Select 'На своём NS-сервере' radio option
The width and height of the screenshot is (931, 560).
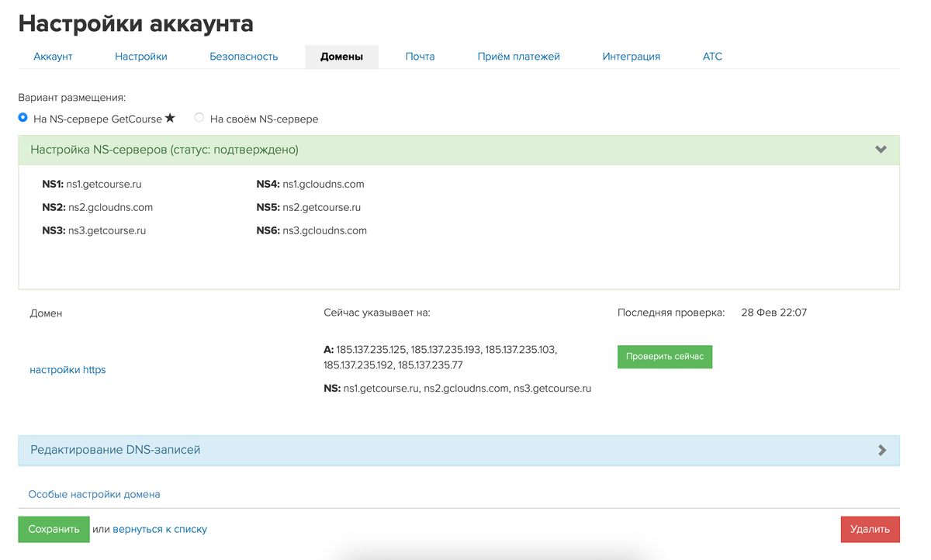[x=199, y=118]
